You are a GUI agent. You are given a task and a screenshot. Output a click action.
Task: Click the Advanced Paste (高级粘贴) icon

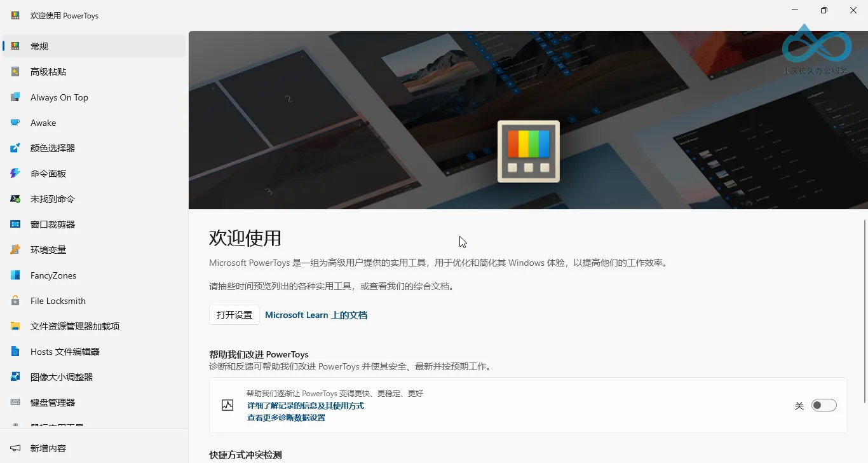[x=15, y=72]
